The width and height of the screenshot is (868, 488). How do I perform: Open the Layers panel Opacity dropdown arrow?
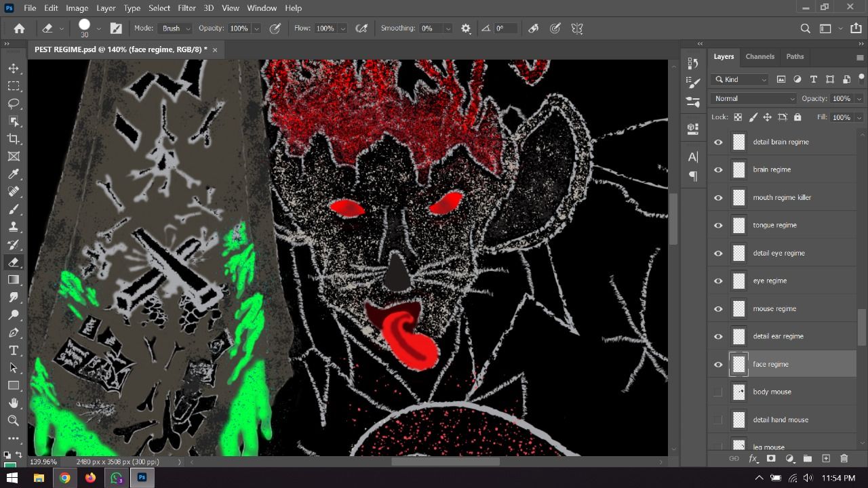click(x=859, y=98)
